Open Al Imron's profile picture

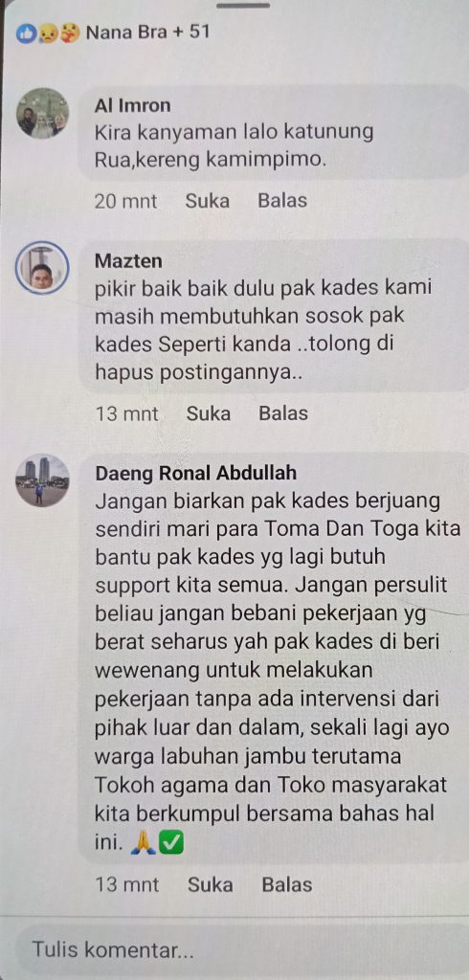pos(42,113)
